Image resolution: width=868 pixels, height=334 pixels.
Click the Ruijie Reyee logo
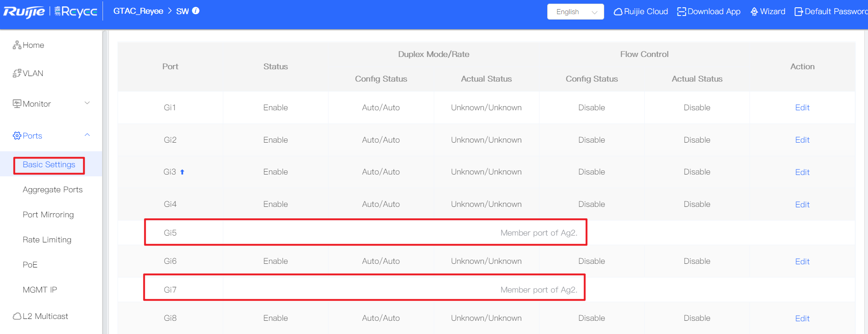point(50,11)
